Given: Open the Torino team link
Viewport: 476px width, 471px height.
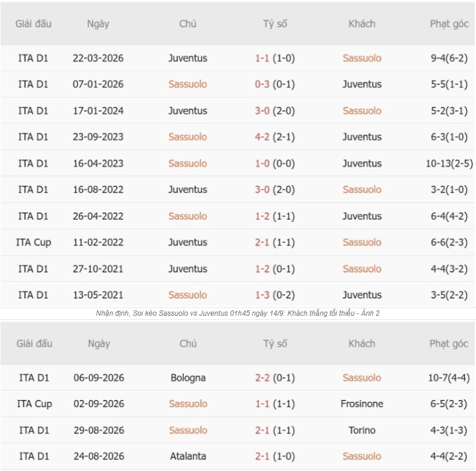Looking at the screenshot, I should (362, 430).
